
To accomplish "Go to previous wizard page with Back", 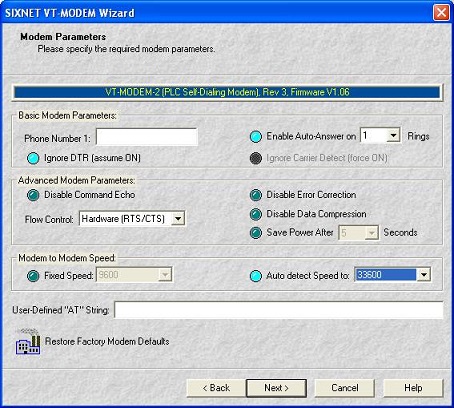I will (216, 388).
